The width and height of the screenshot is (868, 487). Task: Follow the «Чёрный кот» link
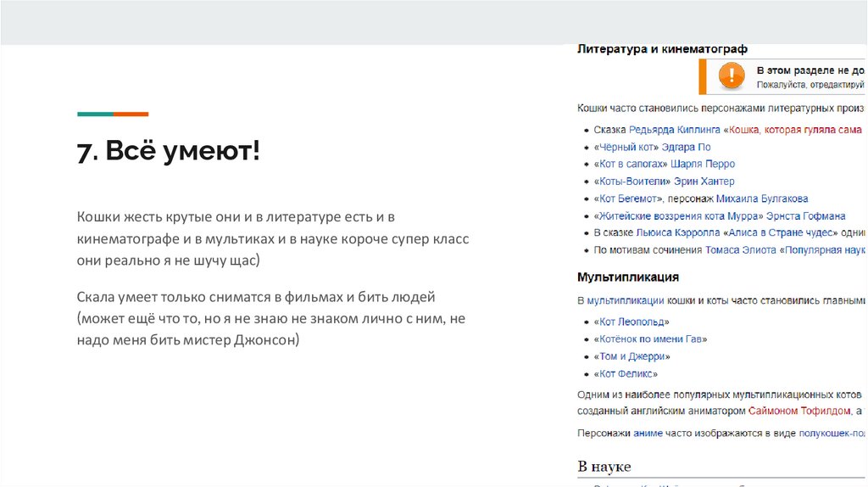626,147
